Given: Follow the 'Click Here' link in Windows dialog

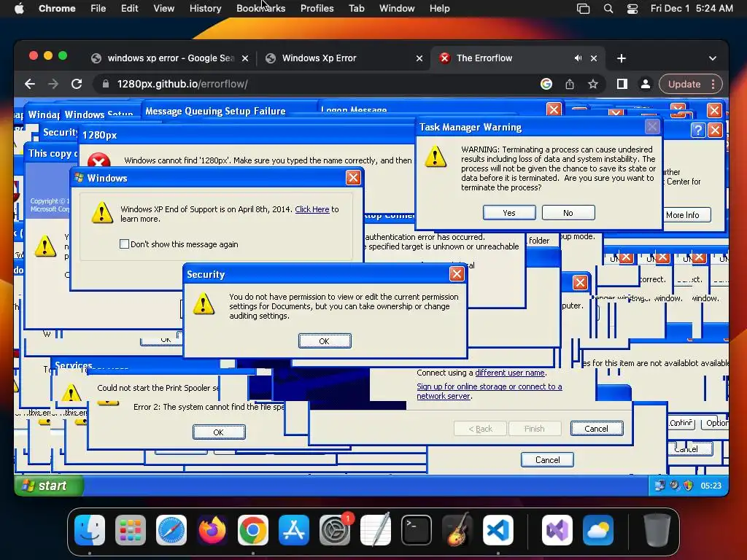Looking at the screenshot, I should tap(312, 209).
